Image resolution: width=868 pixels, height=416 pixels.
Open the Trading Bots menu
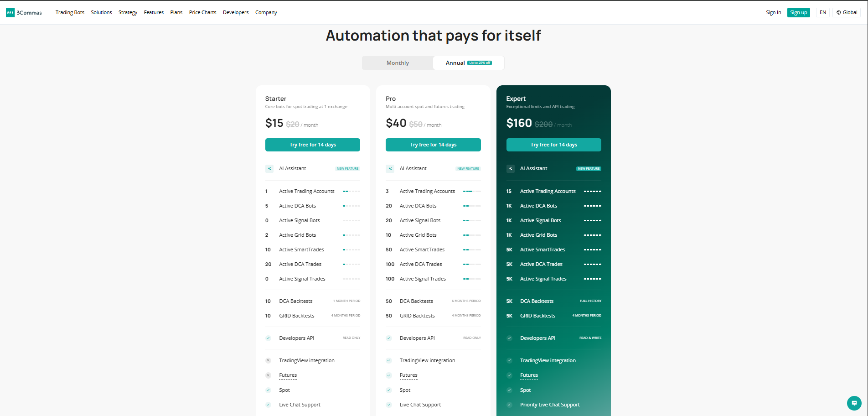pos(70,12)
